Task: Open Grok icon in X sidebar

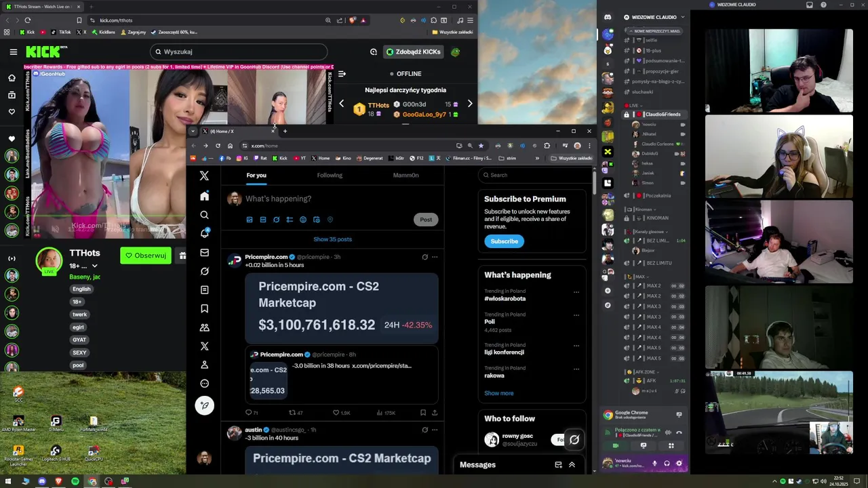Action: (x=204, y=271)
